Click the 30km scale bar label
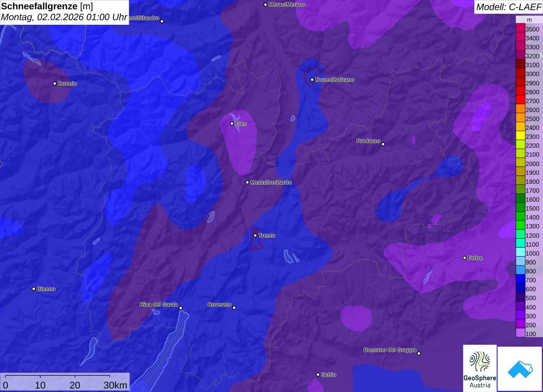This screenshot has height=392, width=543. 115,385
